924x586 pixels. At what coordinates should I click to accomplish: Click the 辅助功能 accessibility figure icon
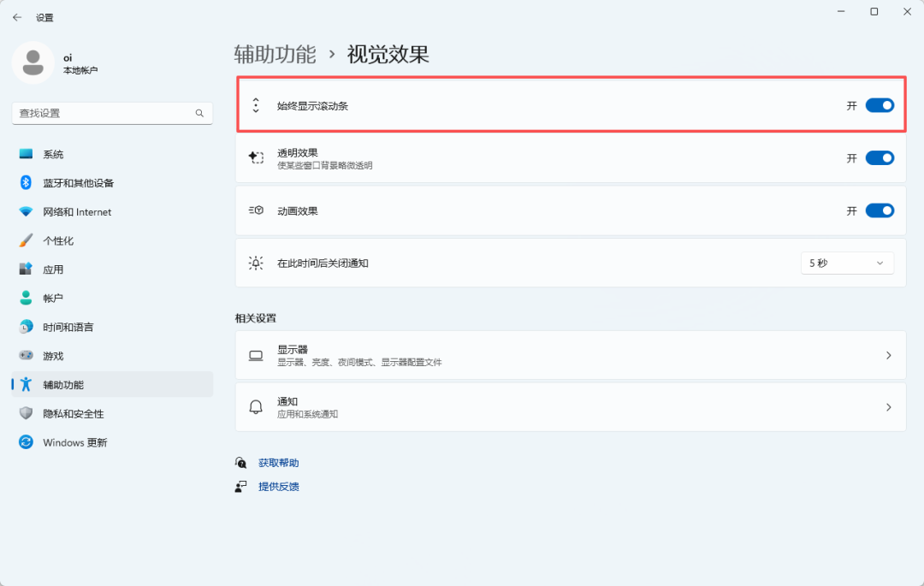click(26, 384)
